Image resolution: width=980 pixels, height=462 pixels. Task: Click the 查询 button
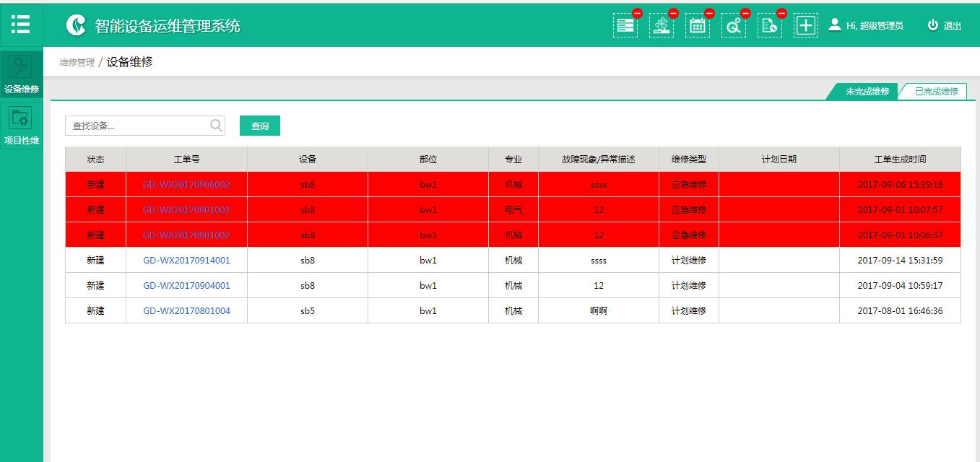tap(260, 126)
